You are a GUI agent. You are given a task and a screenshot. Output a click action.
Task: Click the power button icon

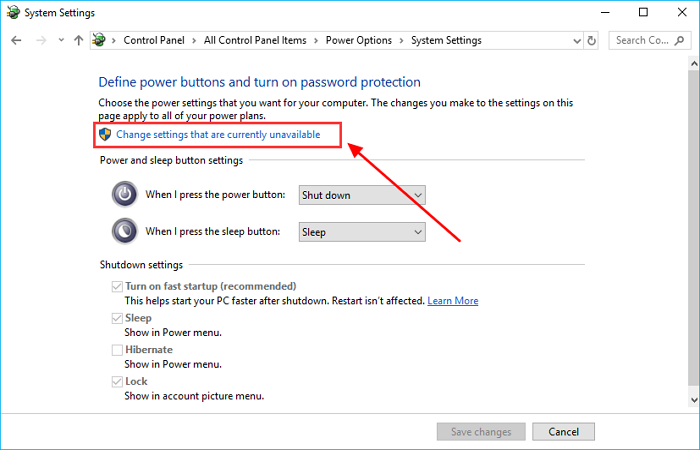click(125, 194)
